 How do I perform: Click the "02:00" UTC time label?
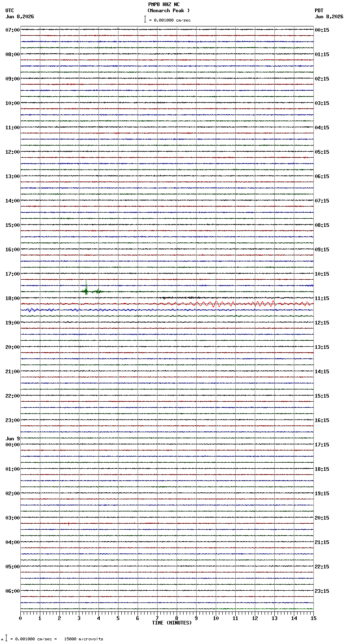click(13, 494)
